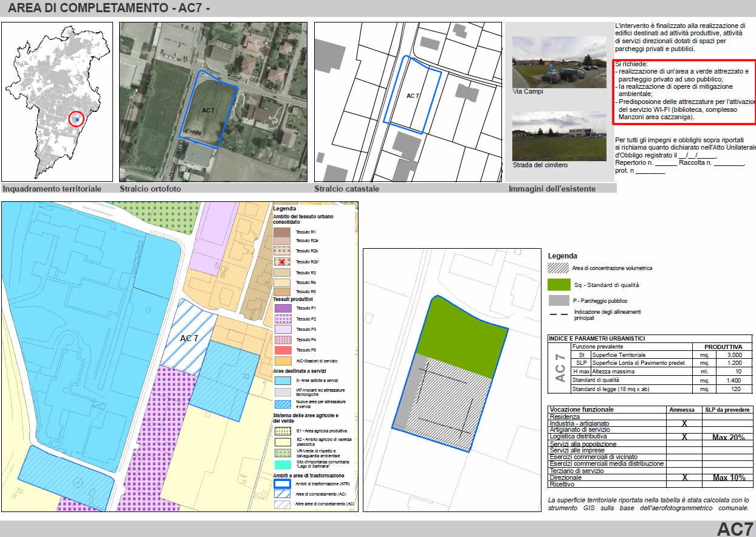Click the Tessuto R5 hatched legend swatch
Screen dimensions: 756x537
pyautogui.click(x=283, y=292)
